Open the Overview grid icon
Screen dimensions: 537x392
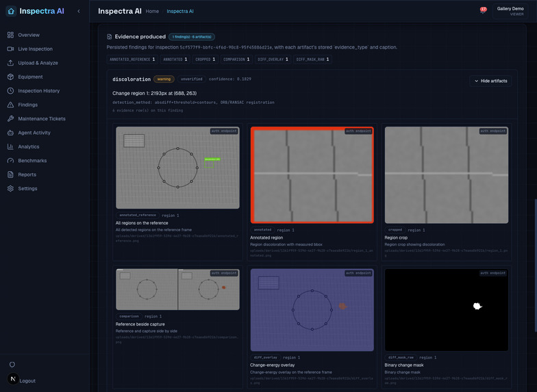pyautogui.click(x=11, y=35)
